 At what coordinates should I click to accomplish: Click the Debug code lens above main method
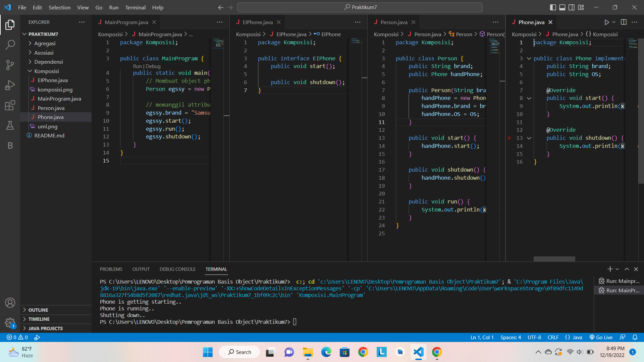[153, 66]
